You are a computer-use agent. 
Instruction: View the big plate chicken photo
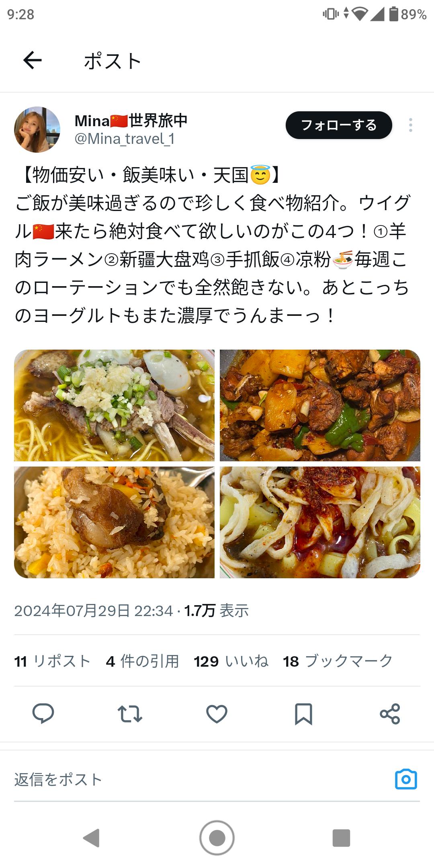click(320, 405)
